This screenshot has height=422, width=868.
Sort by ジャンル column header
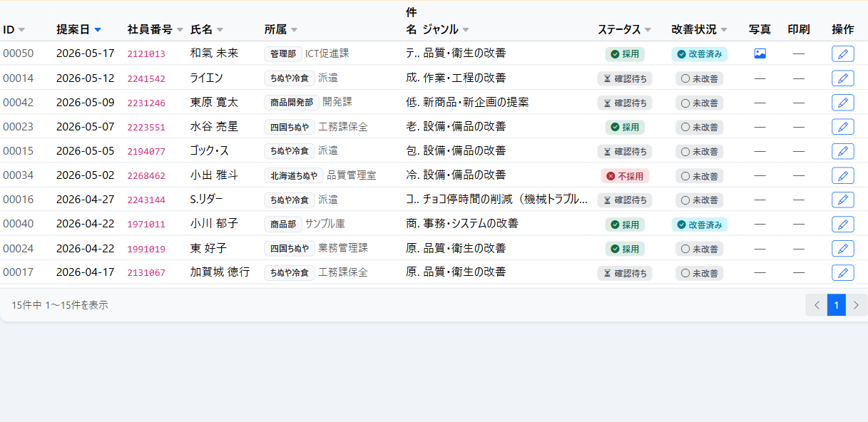click(446, 29)
